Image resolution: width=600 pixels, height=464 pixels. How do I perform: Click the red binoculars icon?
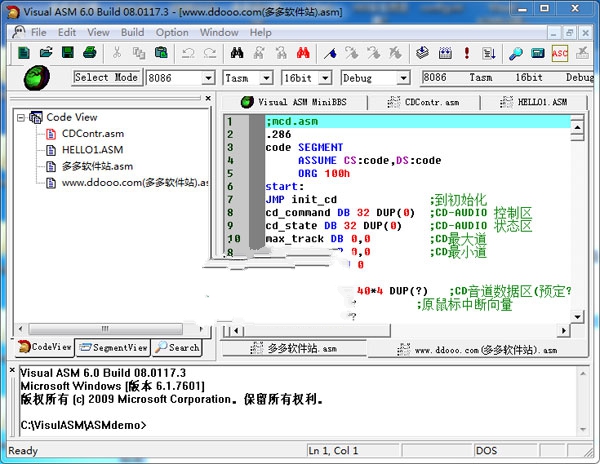click(x=303, y=53)
